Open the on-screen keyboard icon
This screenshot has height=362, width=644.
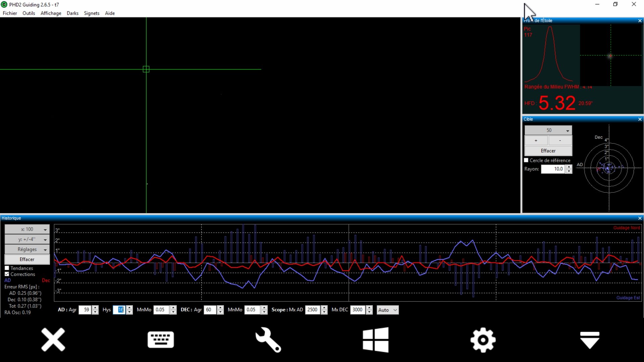(x=161, y=340)
